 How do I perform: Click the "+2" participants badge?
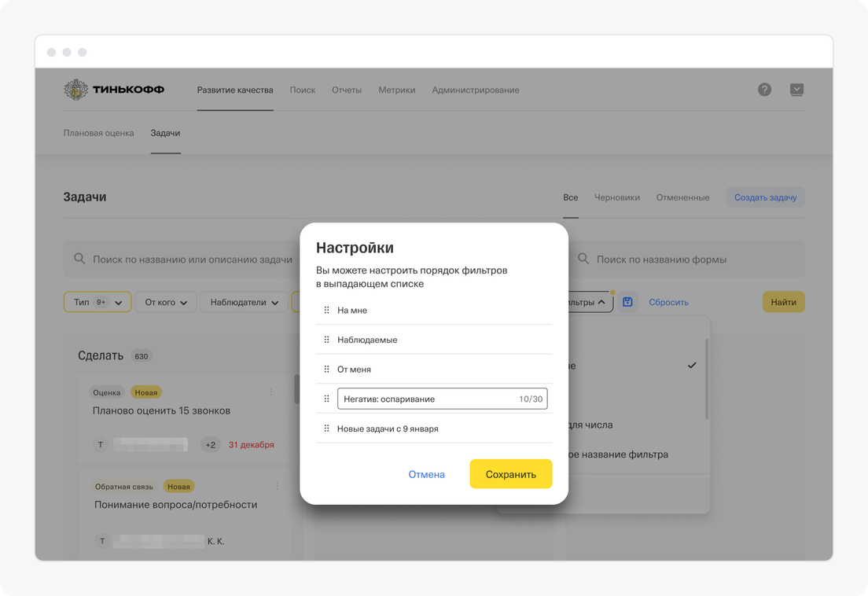[211, 444]
